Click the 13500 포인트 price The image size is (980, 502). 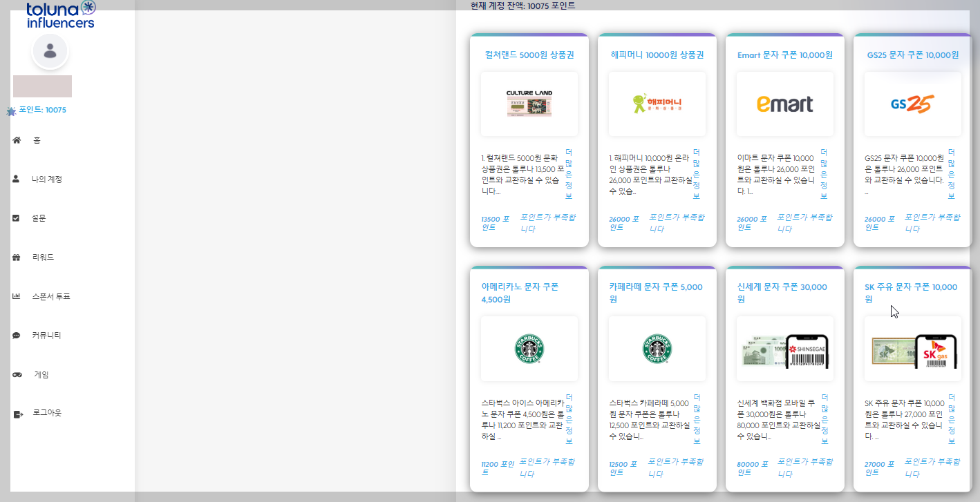(x=496, y=223)
